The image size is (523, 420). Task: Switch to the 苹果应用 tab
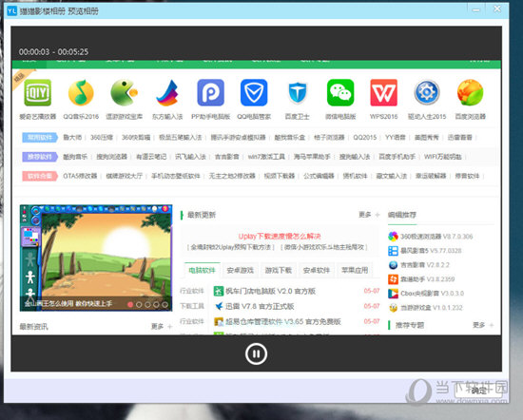[355, 270]
